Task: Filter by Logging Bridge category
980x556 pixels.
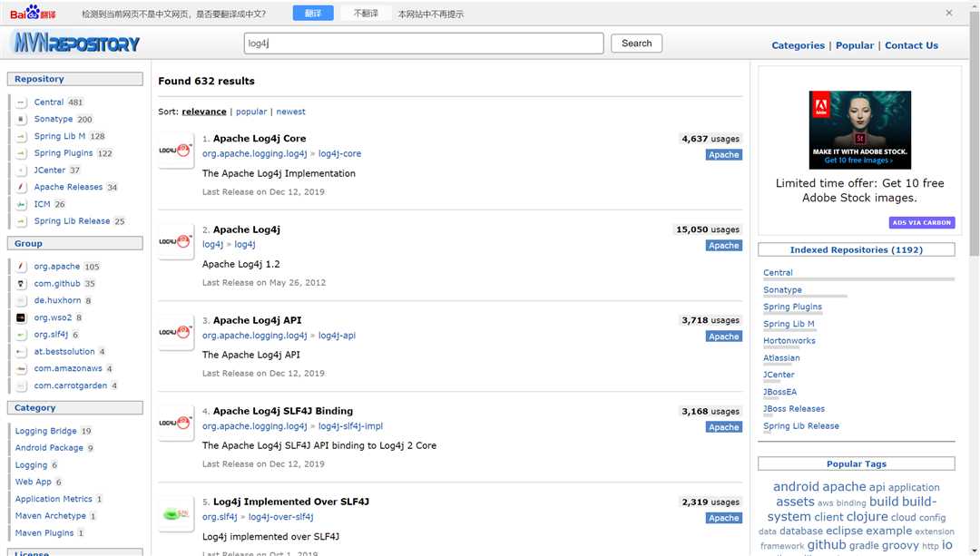Action: point(45,431)
